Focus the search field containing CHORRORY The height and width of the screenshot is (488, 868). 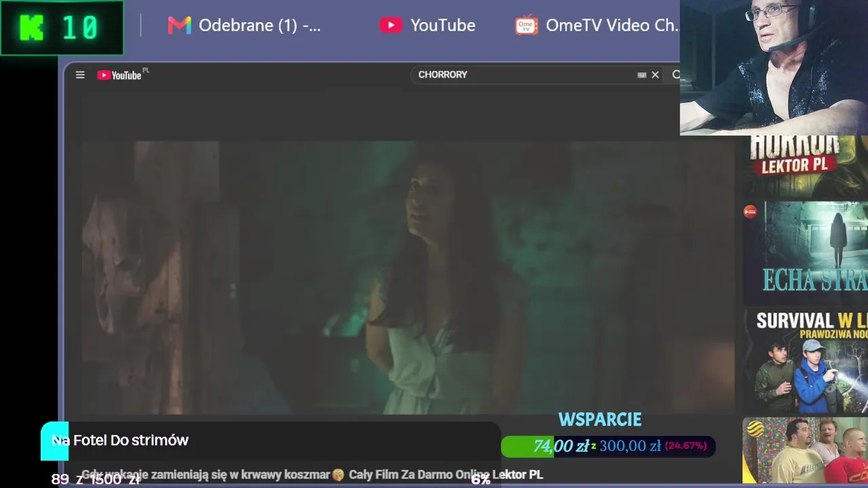tap(526, 75)
